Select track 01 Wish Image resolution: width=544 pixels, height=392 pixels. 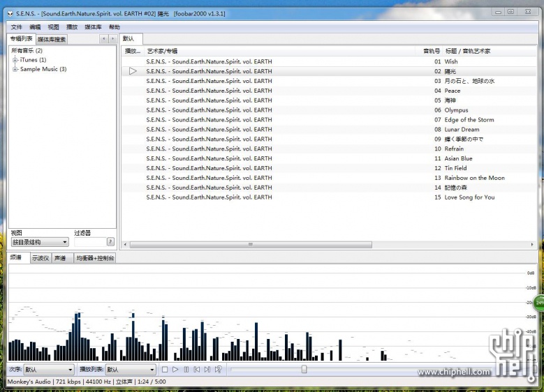tap(329, 61)
